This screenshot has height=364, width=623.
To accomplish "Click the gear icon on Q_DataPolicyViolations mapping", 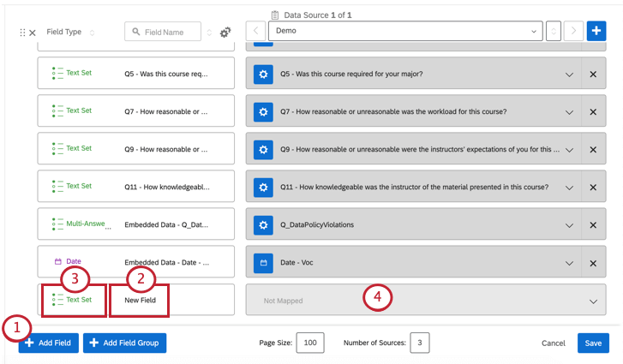I will pos(264,224).
